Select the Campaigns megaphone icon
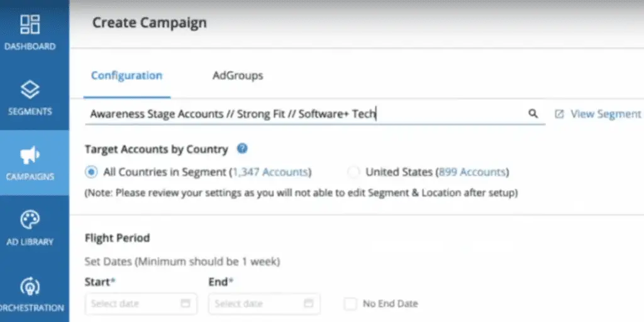 coord(30,155)
